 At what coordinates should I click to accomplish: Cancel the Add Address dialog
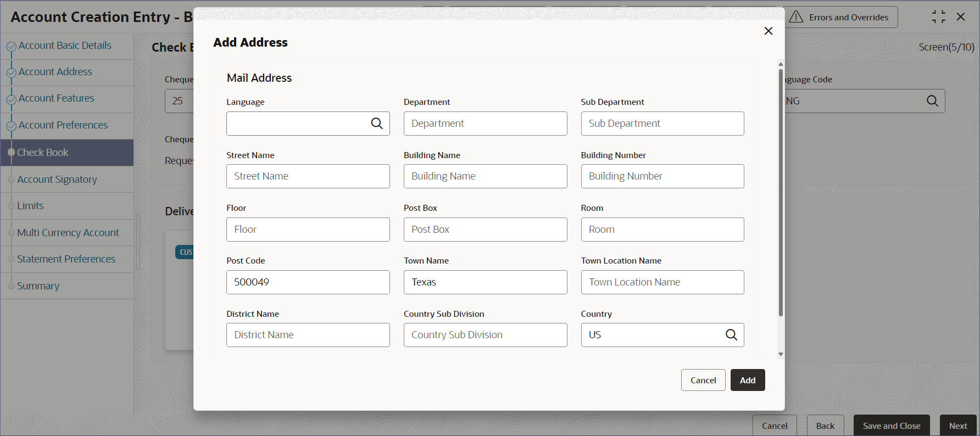point(703,380)
